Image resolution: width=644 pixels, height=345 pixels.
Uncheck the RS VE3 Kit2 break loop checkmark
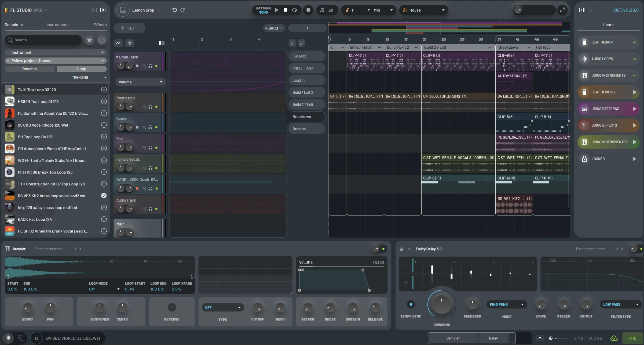(104, 196)
